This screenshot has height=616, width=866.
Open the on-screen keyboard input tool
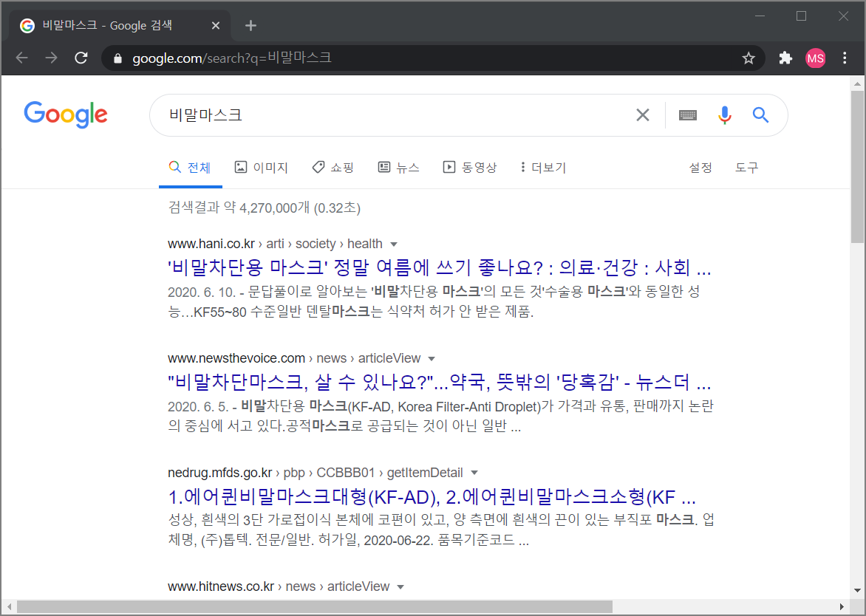(x=688, y=114)
